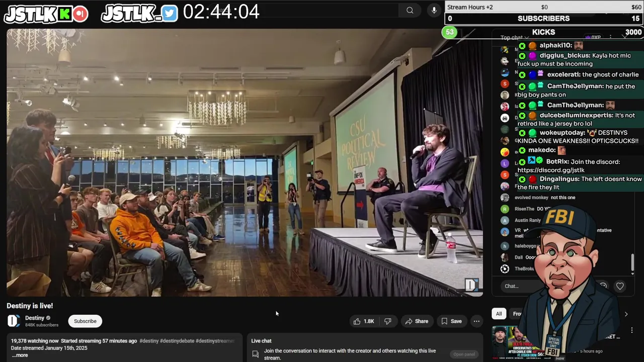Screen dimensions: 644x362
Task: Dislike the video with thumbs-down
Action: (x=387, y=321)
